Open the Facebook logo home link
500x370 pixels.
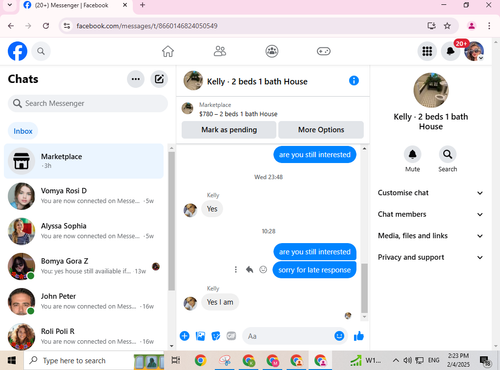[x=17, y=51]
